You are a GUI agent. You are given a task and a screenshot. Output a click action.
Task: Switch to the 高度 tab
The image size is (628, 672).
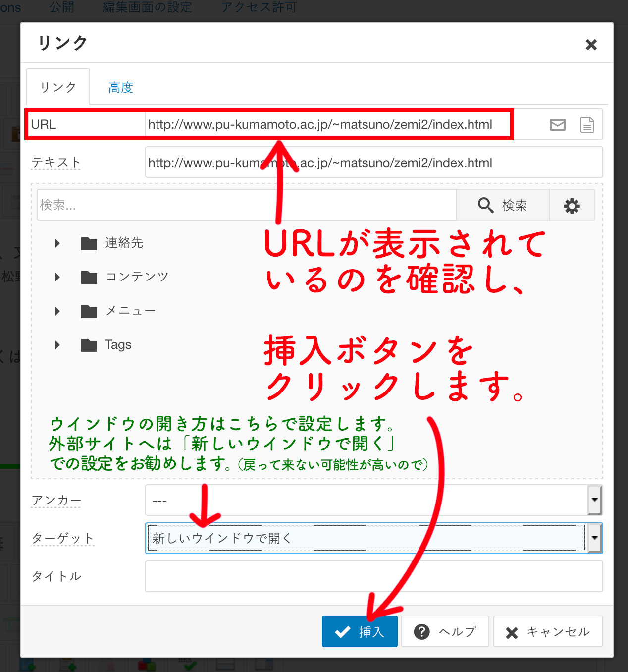(121, 88)
